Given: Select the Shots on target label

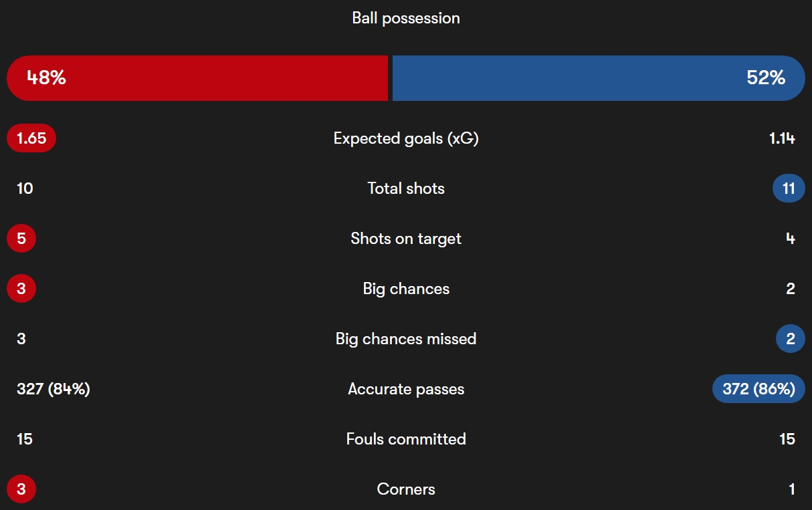Looking at the screenshot, I should [x=406, y=239].
